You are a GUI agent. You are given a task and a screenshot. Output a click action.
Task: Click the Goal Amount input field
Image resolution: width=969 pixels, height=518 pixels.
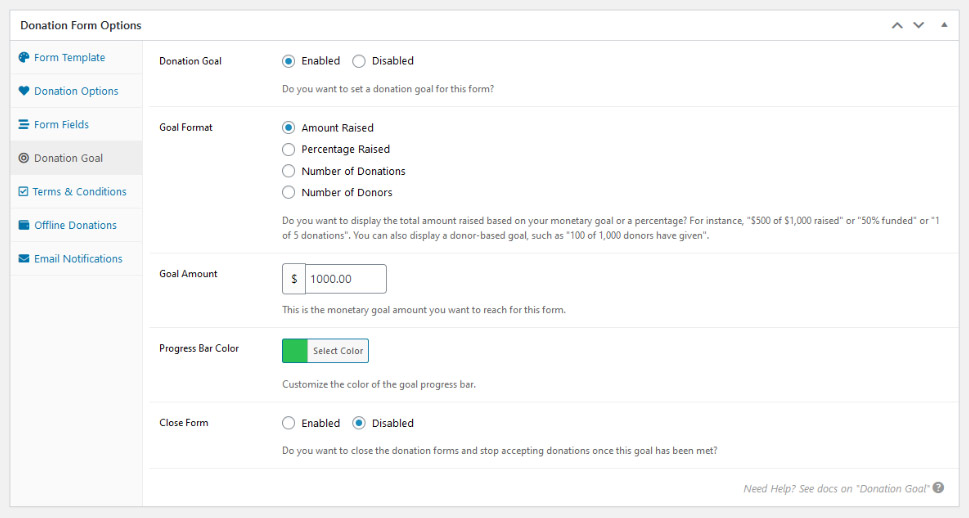tap(345, 279)
